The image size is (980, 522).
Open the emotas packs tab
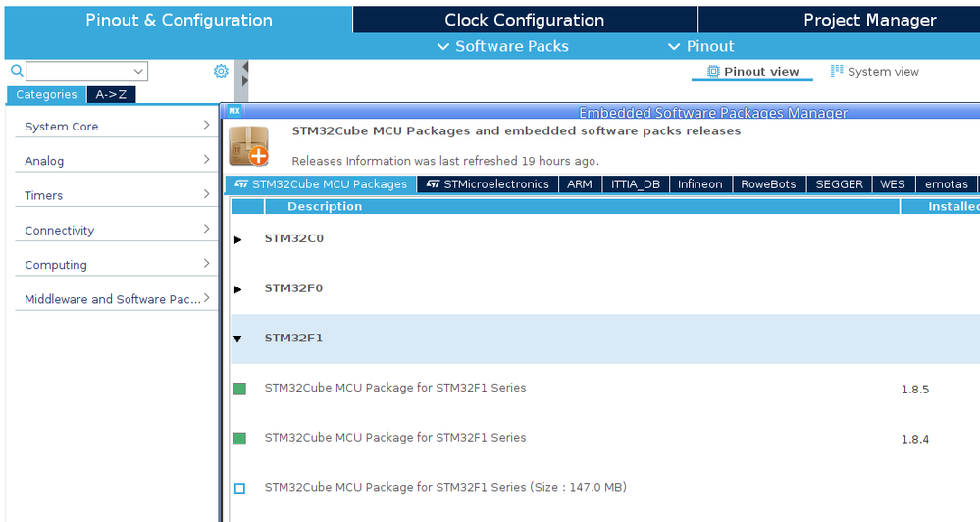947,184
